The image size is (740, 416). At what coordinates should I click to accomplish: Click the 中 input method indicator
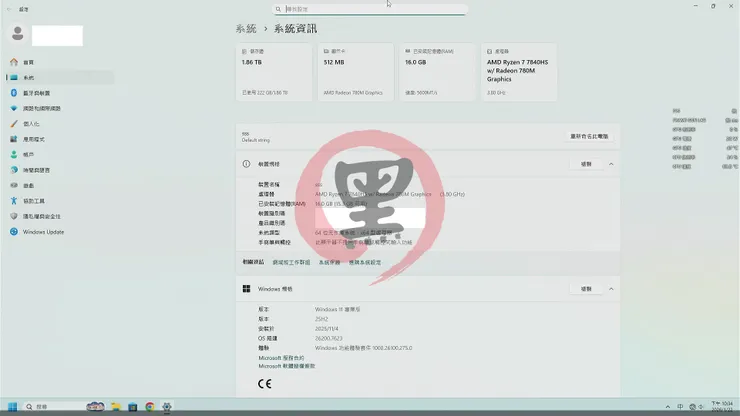click(x=680, y=407)
